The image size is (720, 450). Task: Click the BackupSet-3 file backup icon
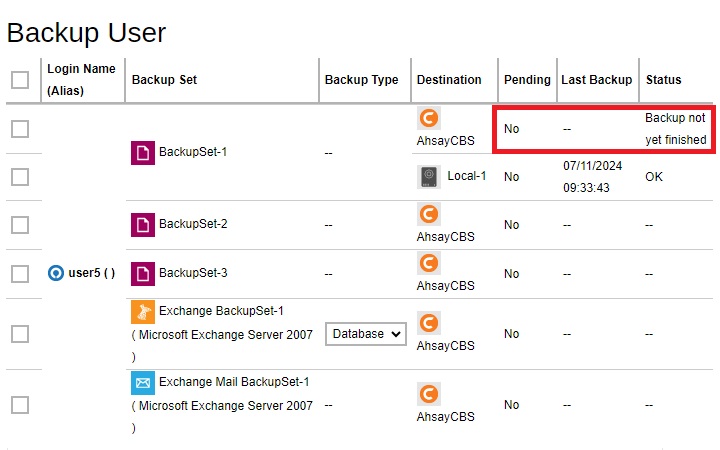(x=143, y=274)
